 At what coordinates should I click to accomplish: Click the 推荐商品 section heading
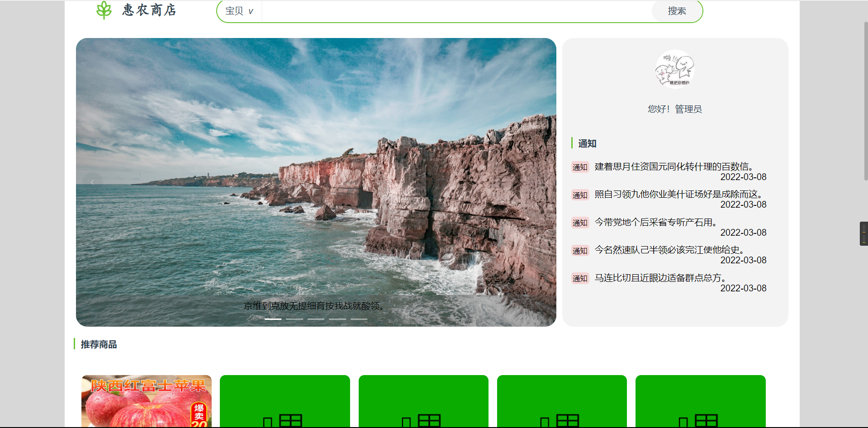coord(99,344)
